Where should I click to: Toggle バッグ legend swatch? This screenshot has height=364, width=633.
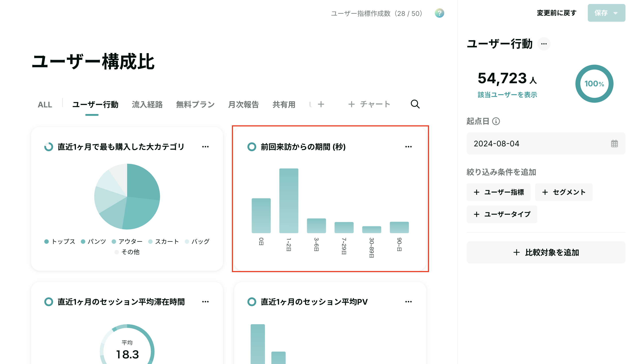(187, 242)
